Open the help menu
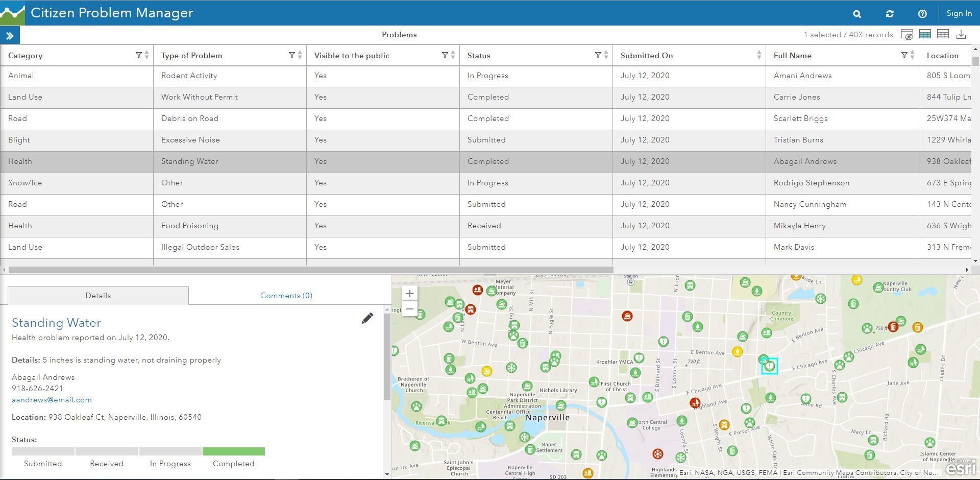 coord(922,14)
